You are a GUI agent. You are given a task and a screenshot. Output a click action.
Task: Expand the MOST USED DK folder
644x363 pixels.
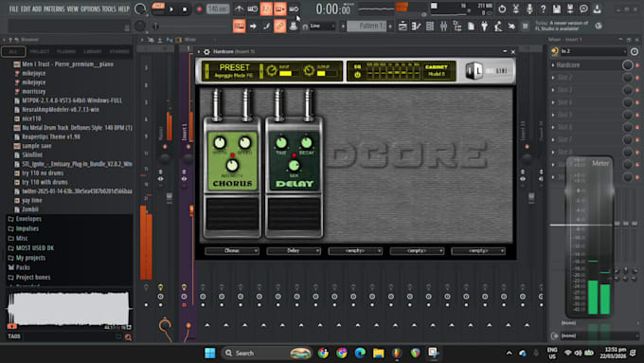point(34,248)
